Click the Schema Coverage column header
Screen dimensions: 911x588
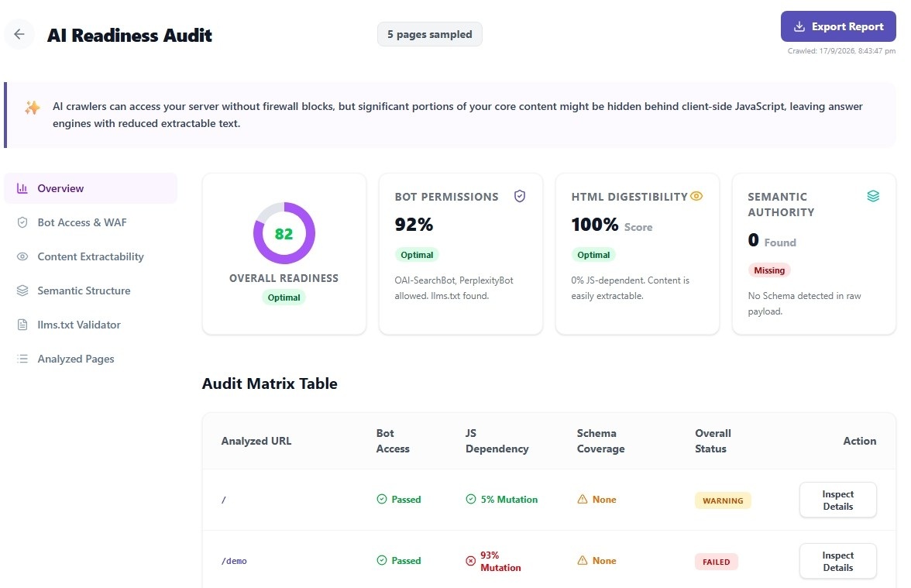click(601, 441)
